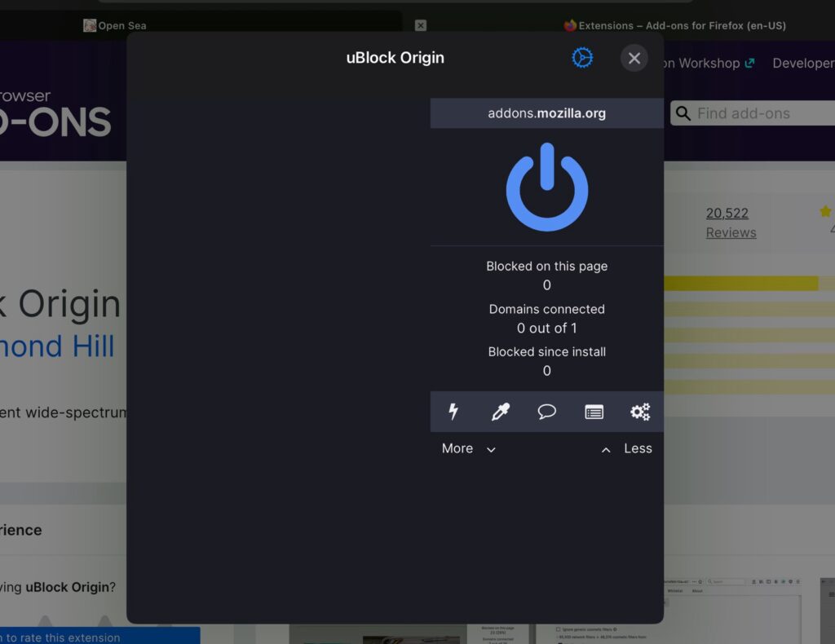Toggle the uBlock Origin power button

[547, 187]
